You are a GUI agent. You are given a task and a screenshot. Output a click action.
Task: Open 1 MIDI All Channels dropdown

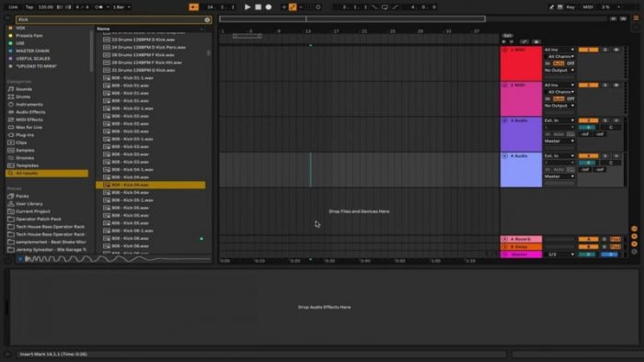pyautogui.click(x=559, y=57)
